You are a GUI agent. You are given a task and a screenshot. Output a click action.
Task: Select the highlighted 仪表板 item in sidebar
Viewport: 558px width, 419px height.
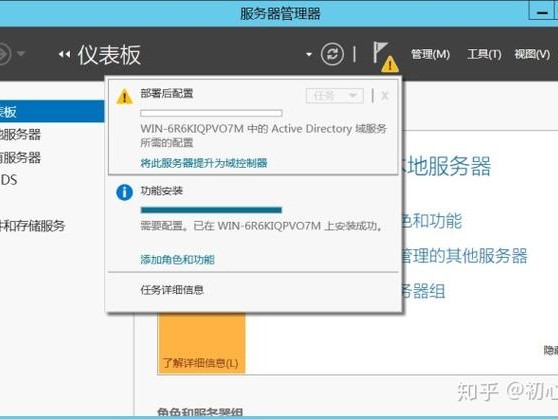52,111
